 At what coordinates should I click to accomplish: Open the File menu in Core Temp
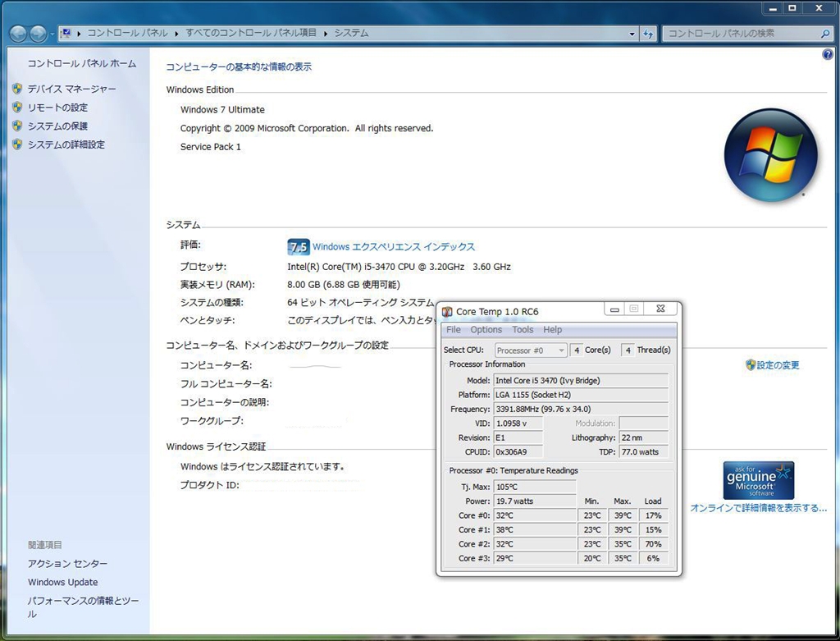(453, 330)
